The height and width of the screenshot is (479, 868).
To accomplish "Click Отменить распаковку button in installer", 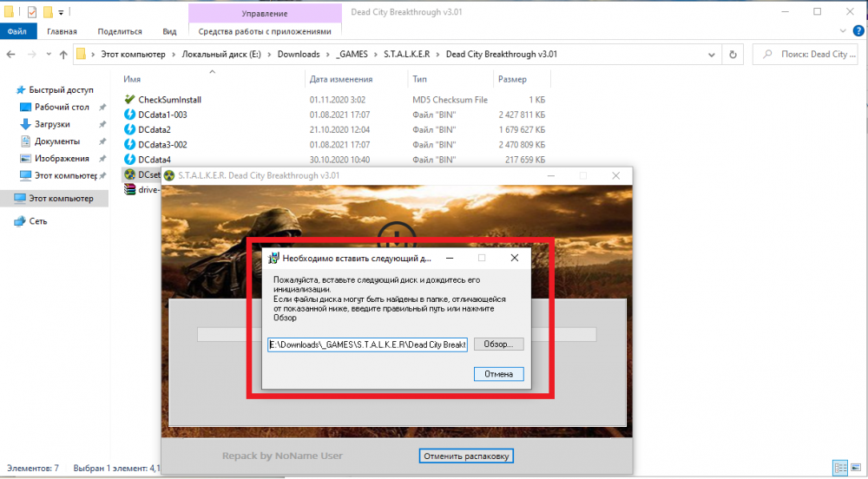I will (466, 456).
